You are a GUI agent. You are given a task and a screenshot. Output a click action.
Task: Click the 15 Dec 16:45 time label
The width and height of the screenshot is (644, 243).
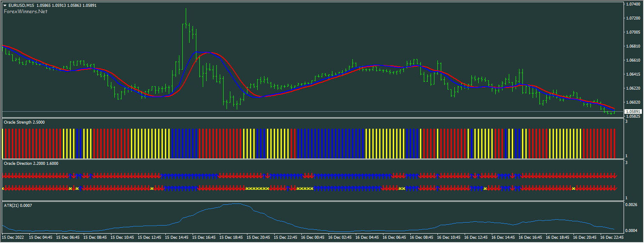coord(204,237)
